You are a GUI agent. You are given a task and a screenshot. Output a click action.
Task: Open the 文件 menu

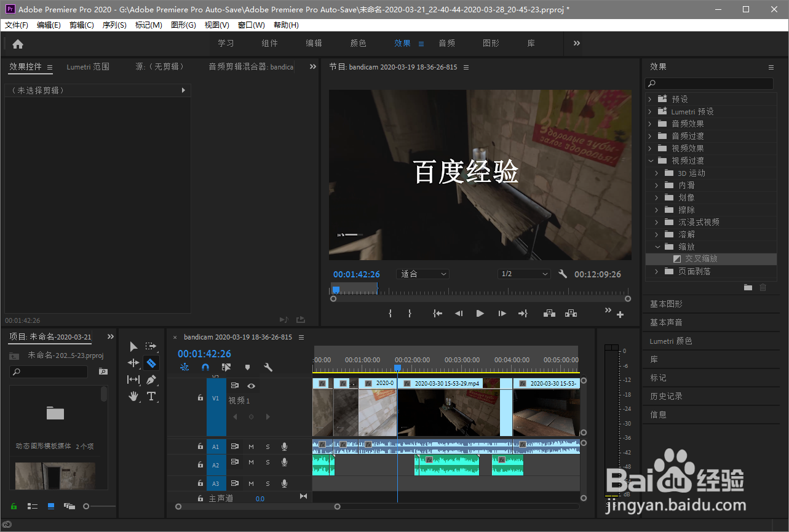15,25
